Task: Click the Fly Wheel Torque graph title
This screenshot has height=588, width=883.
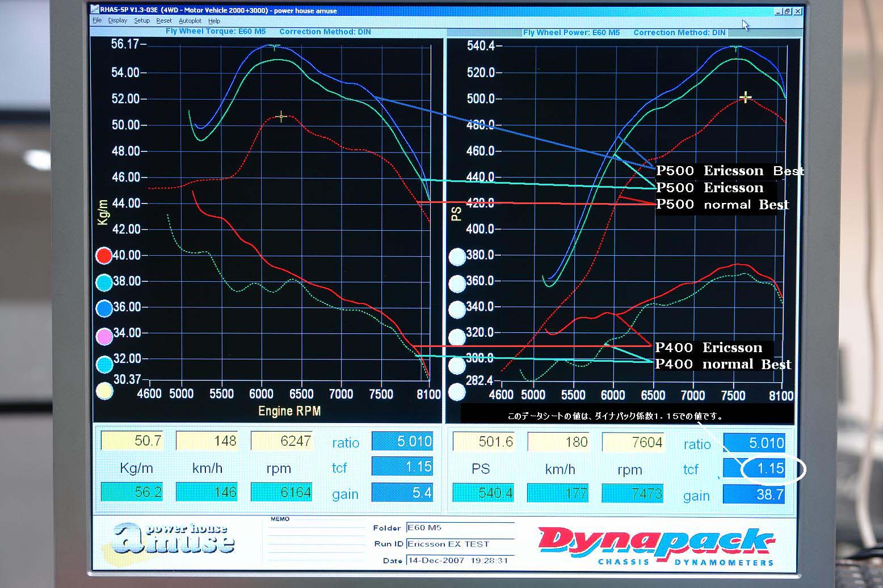Action: pyautogui.click(x=216, y=32)
